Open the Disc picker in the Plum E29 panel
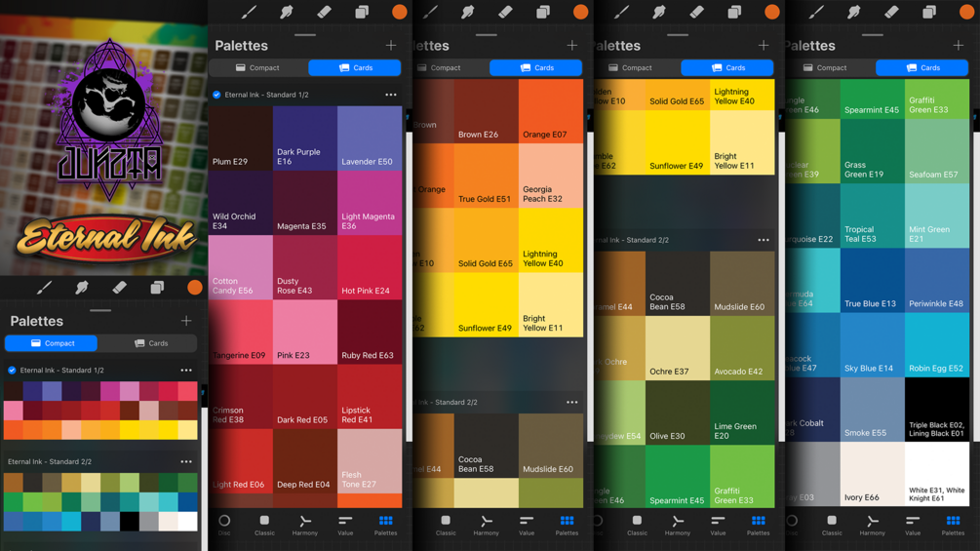 (224, 525)
